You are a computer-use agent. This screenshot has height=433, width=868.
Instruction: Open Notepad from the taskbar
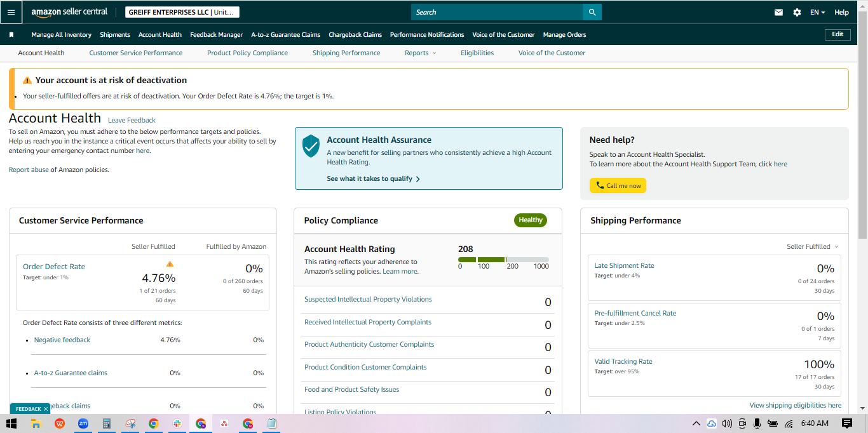click(x=272, y=423)
